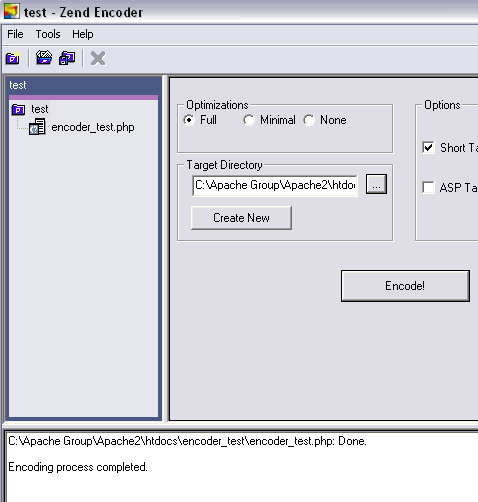Select the Full optimization radio button
Image resolution: width=478 pixels, height=502 pixels.
click(x=189, y=120)
